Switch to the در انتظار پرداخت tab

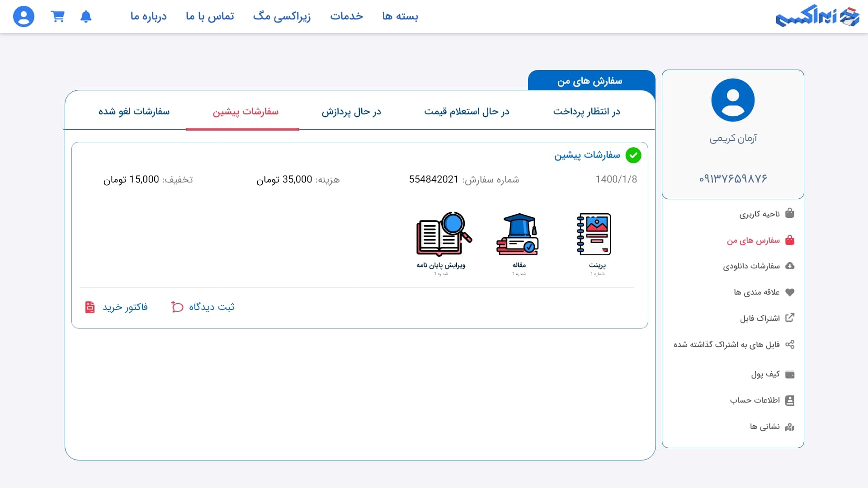585,112
